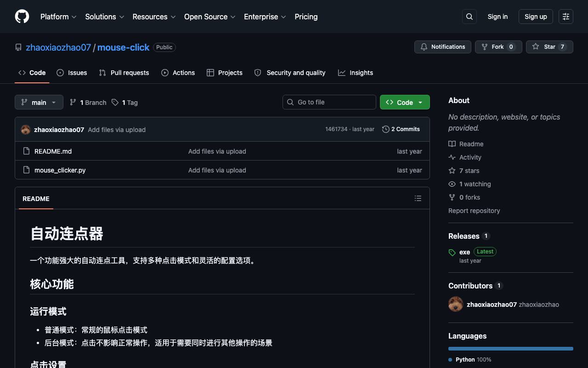
Task: Expand the Solutions menu
Action: (105, 17)
